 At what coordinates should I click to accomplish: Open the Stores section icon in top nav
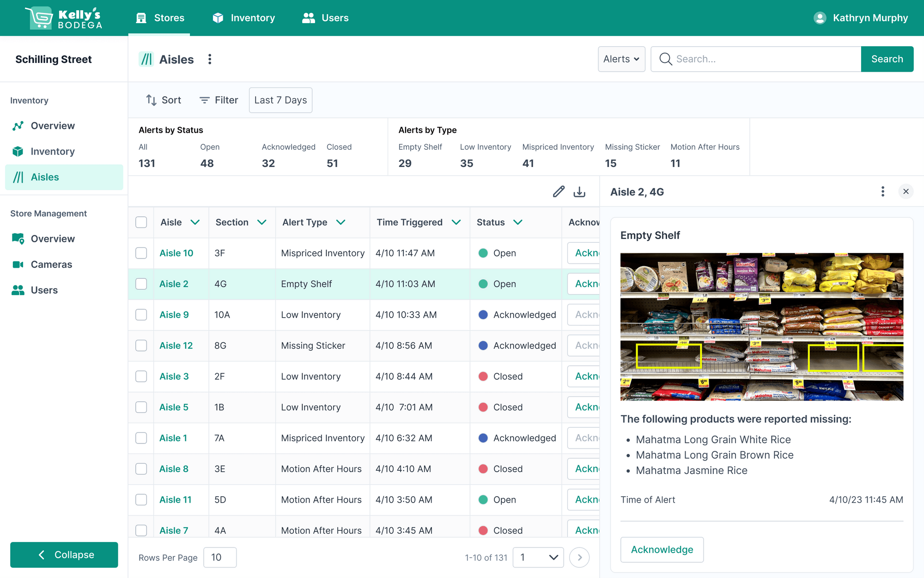point(141,18)
